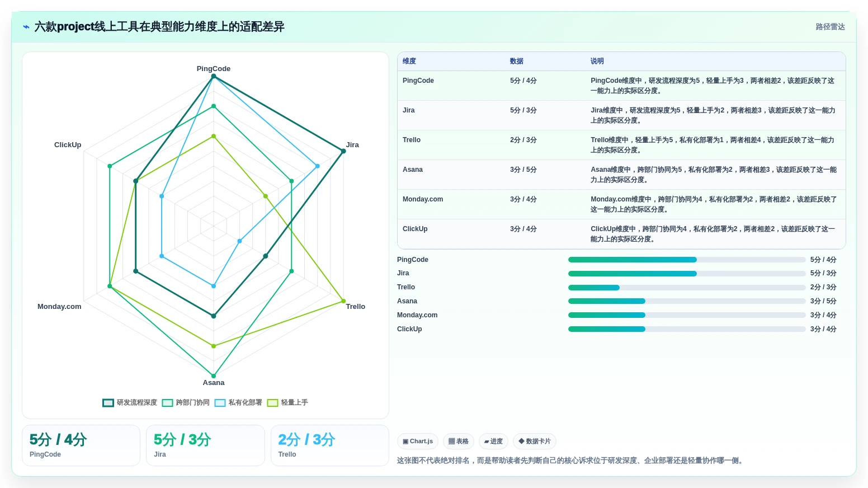
Task: Toggle the 跨部门协同 legend swatch
Action: click(167, 403)
